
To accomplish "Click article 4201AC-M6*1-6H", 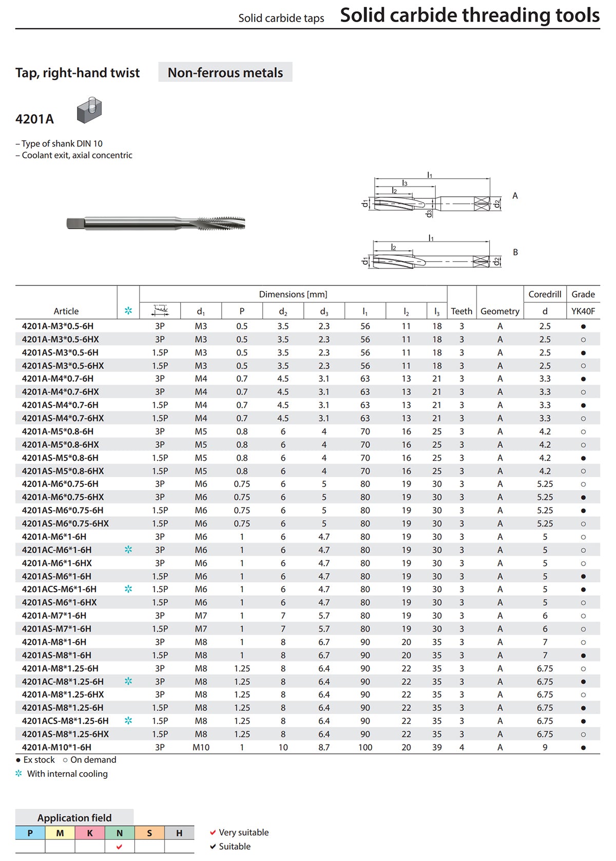I will tap(56, 550).
